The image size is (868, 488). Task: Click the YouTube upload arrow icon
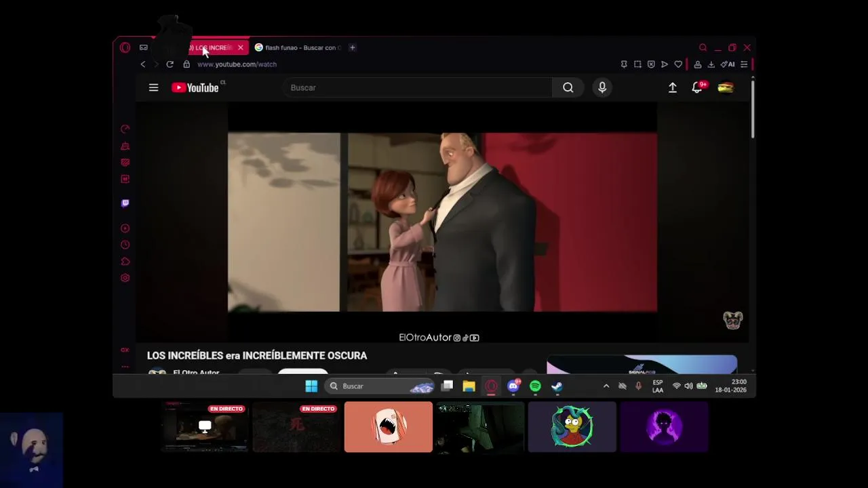coord(673,87)
